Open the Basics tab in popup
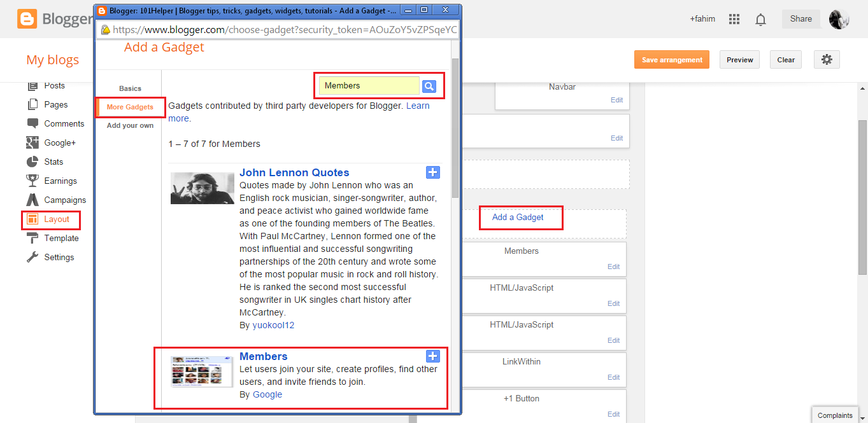This screenshot has height=423, width=868. (130, 88)
